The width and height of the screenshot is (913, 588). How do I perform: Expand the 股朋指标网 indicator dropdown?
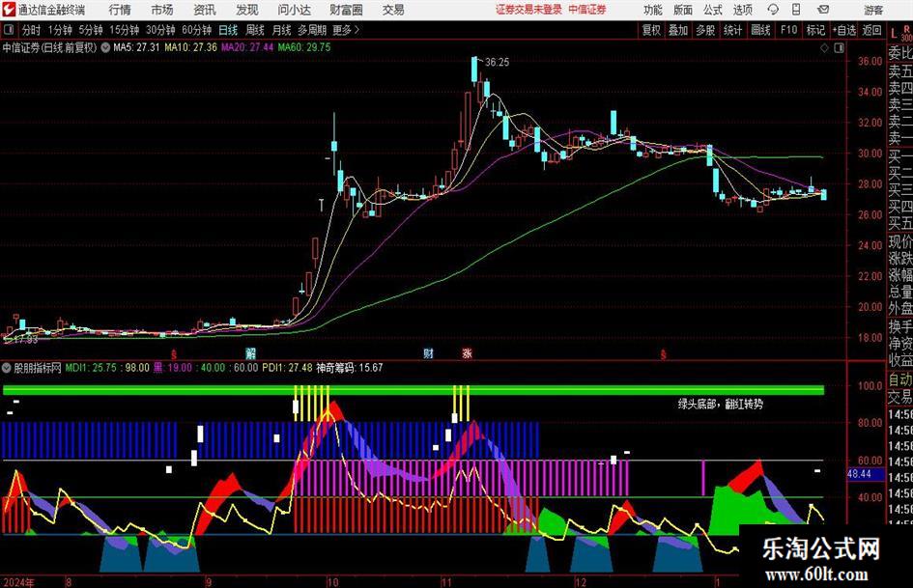tap(7, 368)
